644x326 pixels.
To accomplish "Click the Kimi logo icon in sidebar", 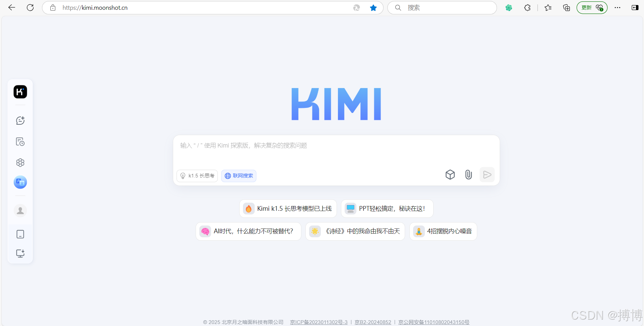I will 20,92.
